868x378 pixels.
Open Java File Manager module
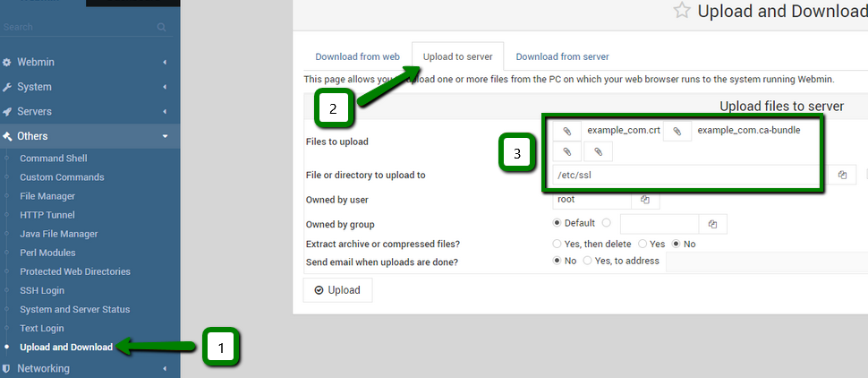[59, 234]
